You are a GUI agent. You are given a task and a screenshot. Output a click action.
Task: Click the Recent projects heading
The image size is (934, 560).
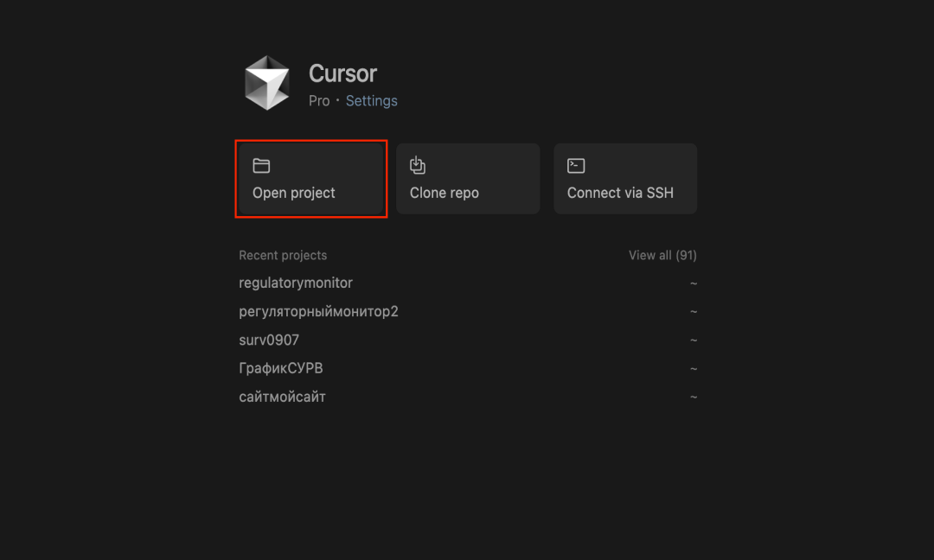pyautogui.click(x=283, y=255)
